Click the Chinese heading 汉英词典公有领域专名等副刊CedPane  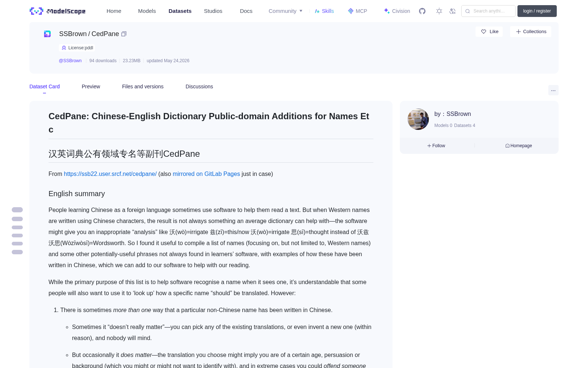point(124,154)
